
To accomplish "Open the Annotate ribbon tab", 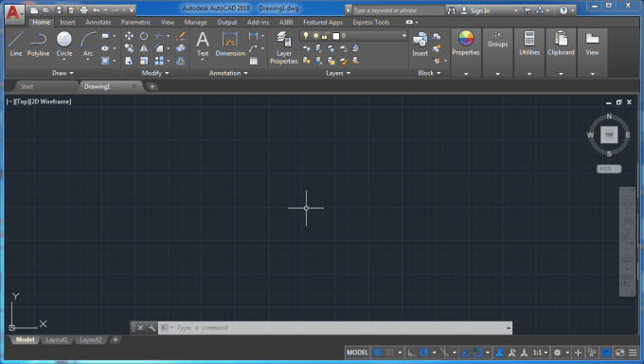I will tap(98, 22).
